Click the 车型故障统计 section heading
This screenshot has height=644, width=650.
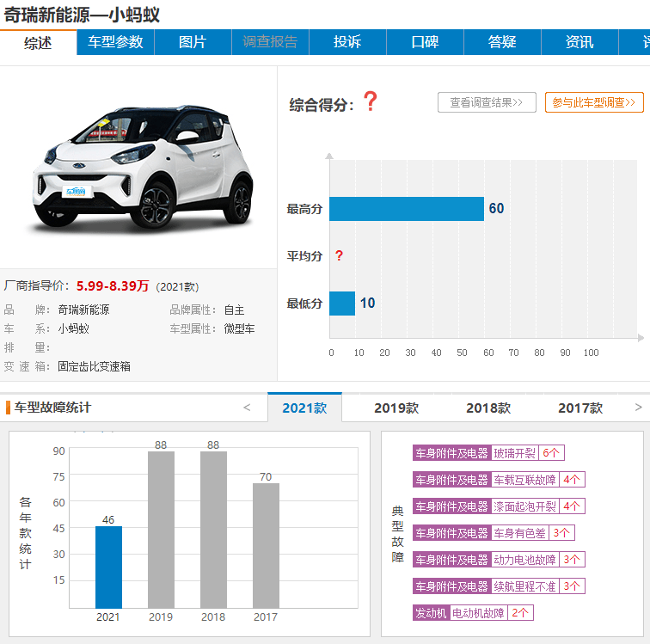(x=52, y=408)
